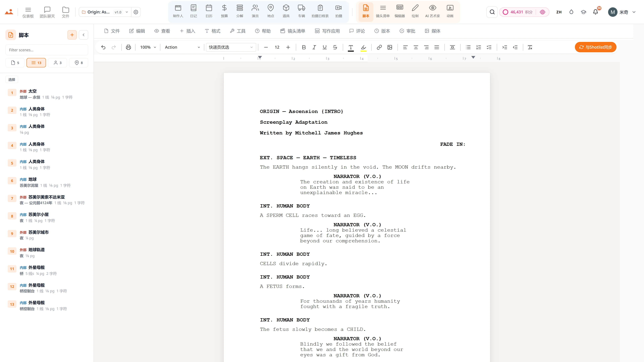Open the 道具 props module

click(286, 12)
